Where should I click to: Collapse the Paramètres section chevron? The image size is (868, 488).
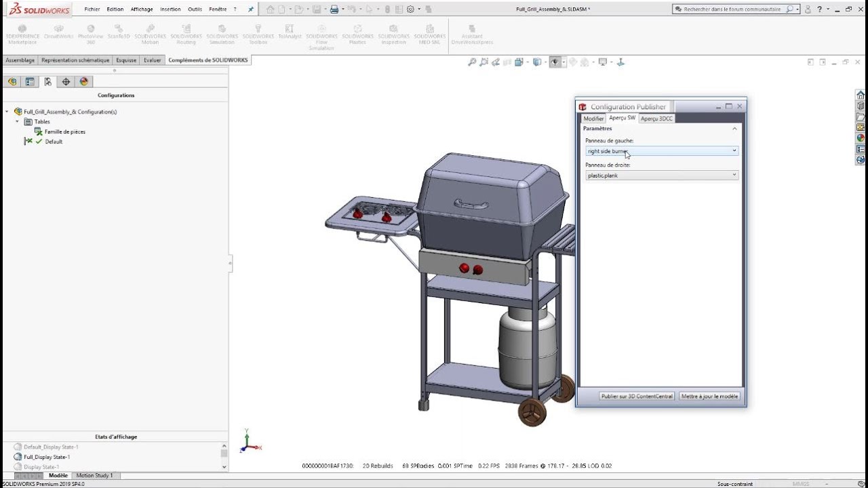[x=734, y=129]
